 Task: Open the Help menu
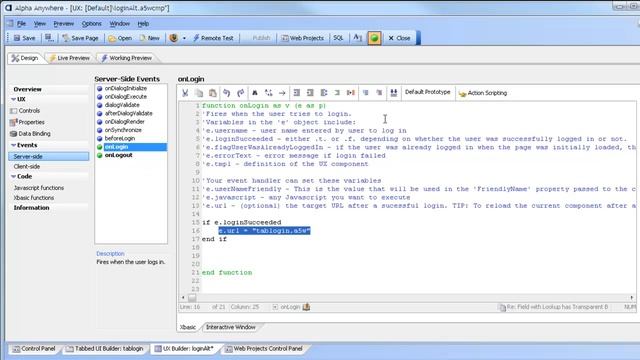pos(143,24)
